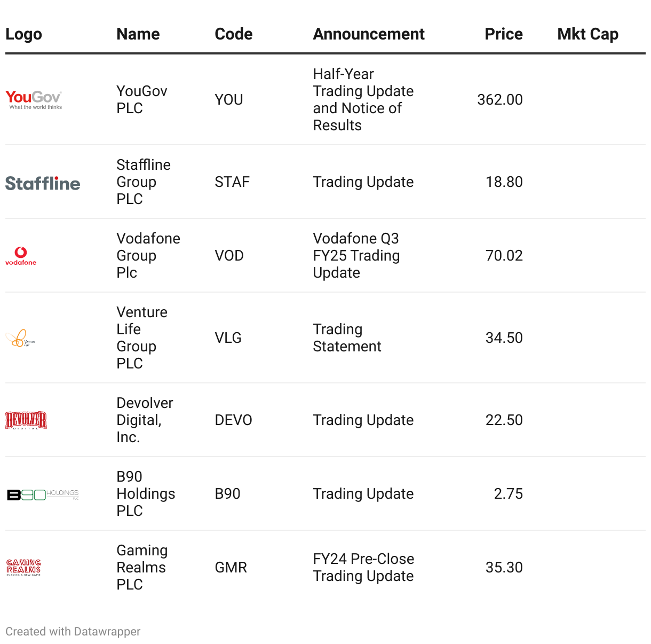Click the Code column header

tap(233, 34)
